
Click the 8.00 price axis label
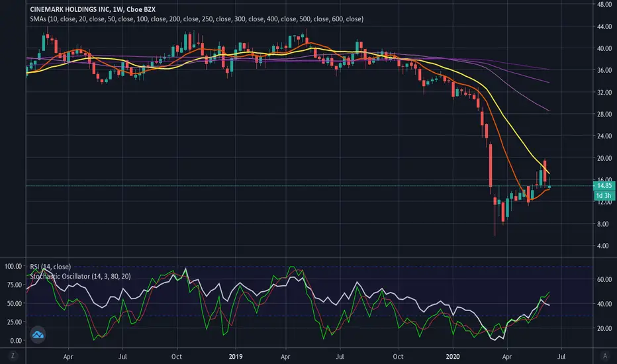pyautogui.click(x=602, y=224)
